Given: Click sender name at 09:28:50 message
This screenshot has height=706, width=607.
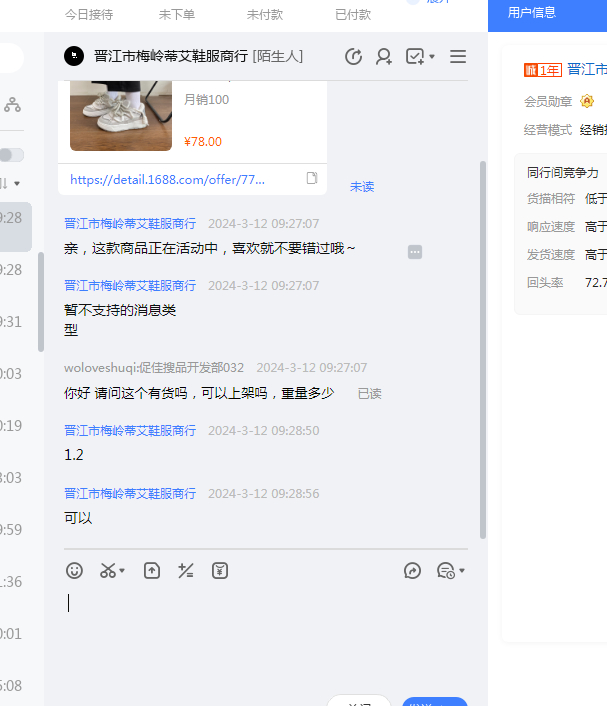Looking at the screenshot, I should pyautogui.click(x=130, y=430).
